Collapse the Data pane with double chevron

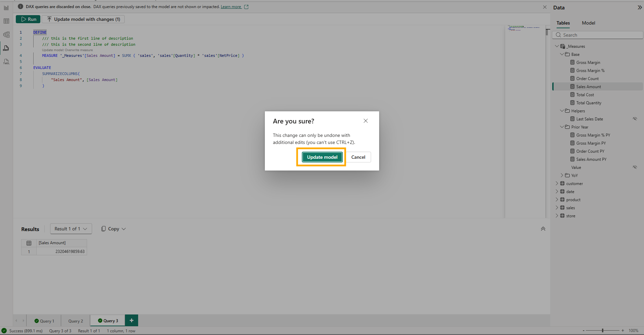pyautogui.click(x=640, y=7)
